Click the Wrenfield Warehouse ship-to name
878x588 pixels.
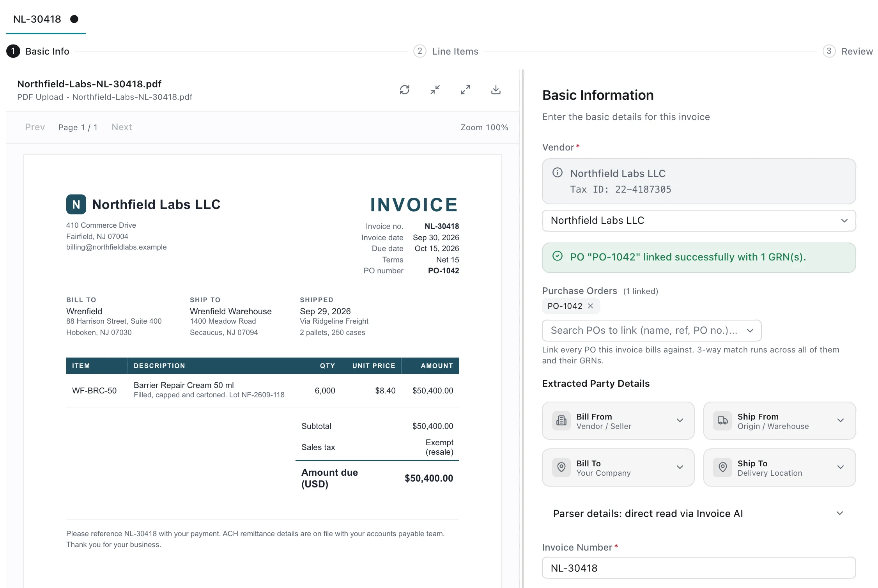point(230,312)
